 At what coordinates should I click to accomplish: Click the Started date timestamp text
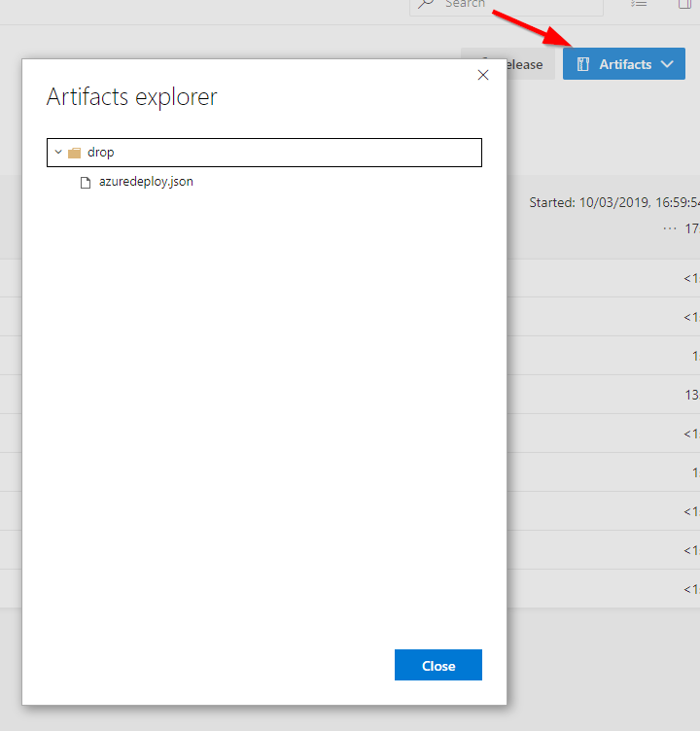tap(613, 202)
